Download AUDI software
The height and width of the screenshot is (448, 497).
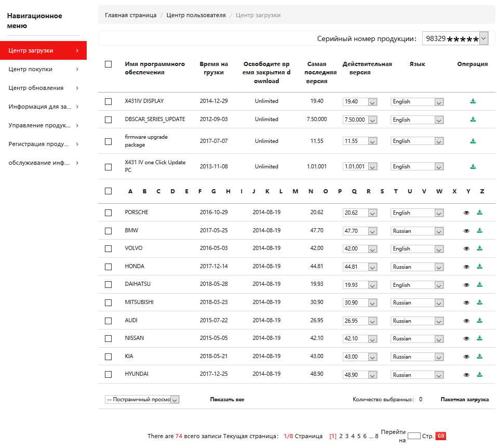tap(479, 321)
